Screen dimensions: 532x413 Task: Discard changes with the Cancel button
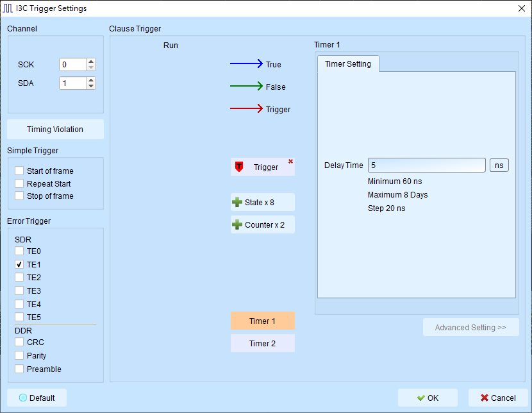[x=499, y=398]
